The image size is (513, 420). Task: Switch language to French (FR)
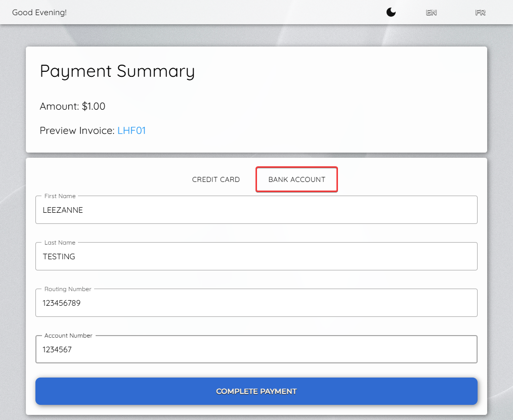[480, 13]
